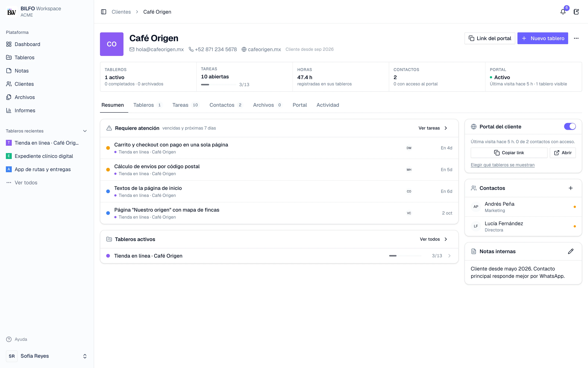Toggle the Portal del cliente switch
588x368 pixels.
[570, 127]
